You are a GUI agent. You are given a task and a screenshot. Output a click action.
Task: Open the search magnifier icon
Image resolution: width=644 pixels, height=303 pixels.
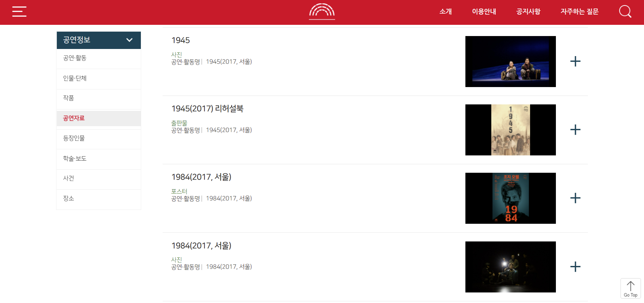point(625,12)
